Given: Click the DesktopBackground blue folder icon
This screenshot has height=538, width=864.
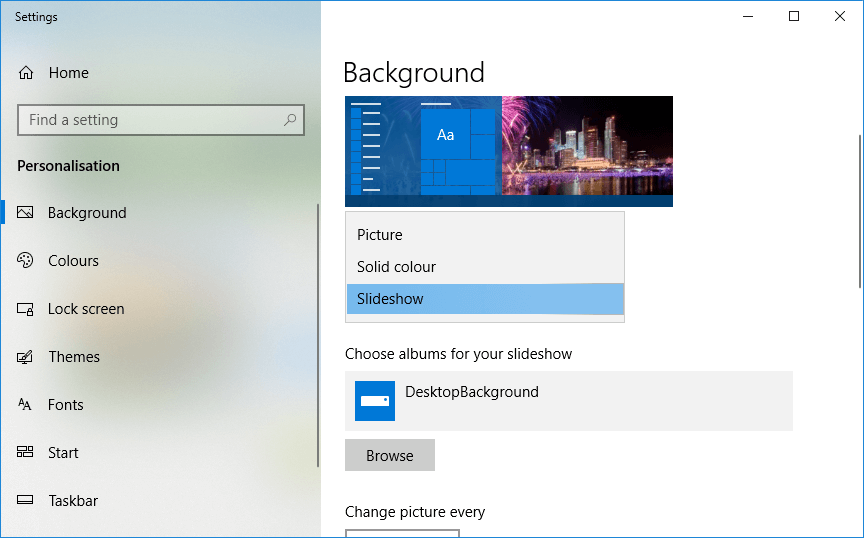Looking at the screenshot, I should coord(375,401).
